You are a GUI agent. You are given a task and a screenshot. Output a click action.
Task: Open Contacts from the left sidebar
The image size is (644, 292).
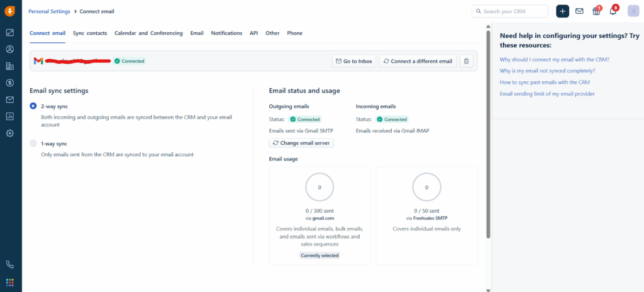point(10,49)
